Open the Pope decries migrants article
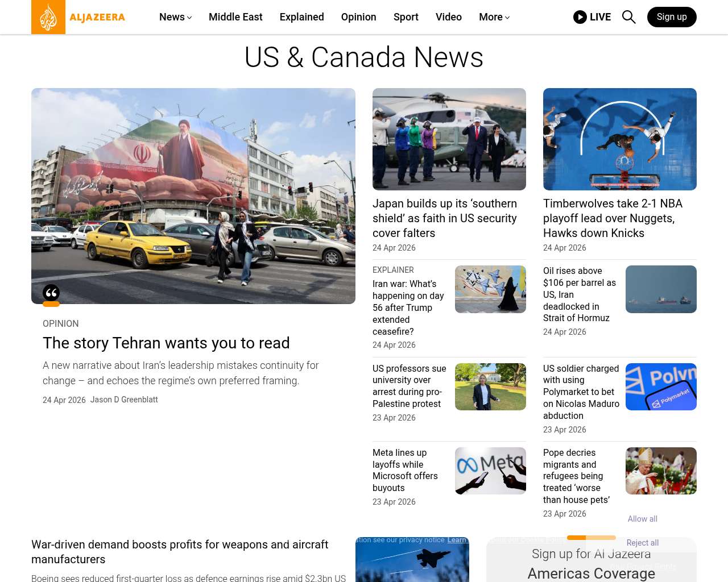The height and width of the screenshot is (582, 728). pos(576,476)
